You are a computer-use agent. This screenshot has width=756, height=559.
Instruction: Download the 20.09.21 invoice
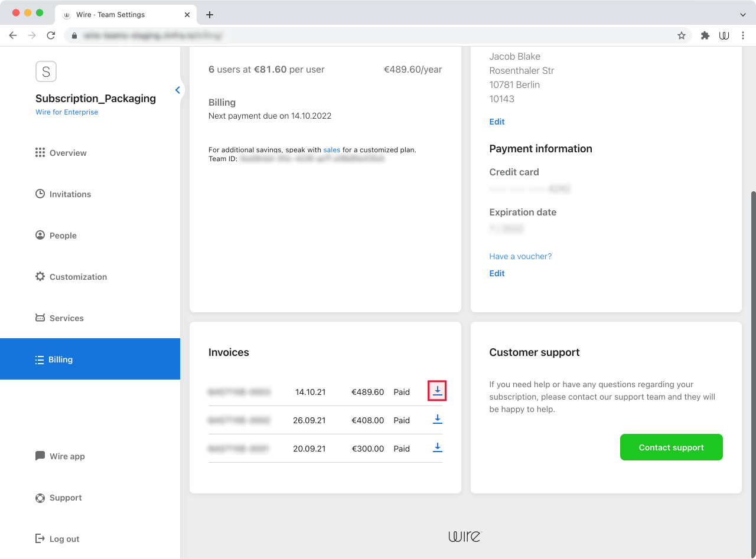437,448
